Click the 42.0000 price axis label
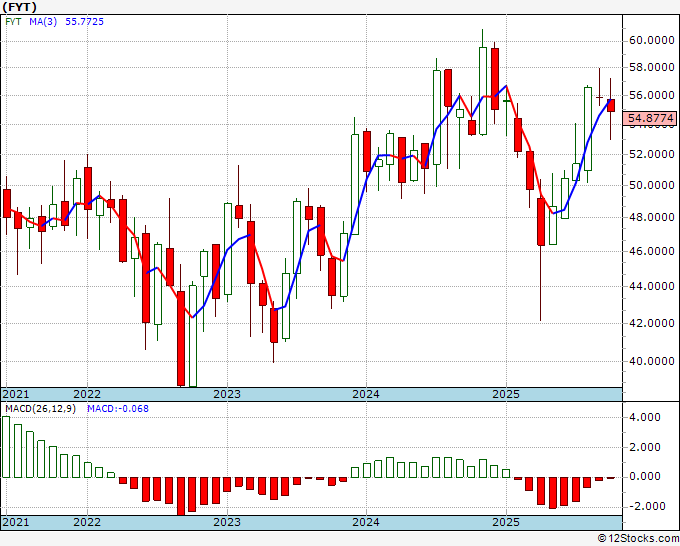Screen dimensions: 680x546 (651, 323)
